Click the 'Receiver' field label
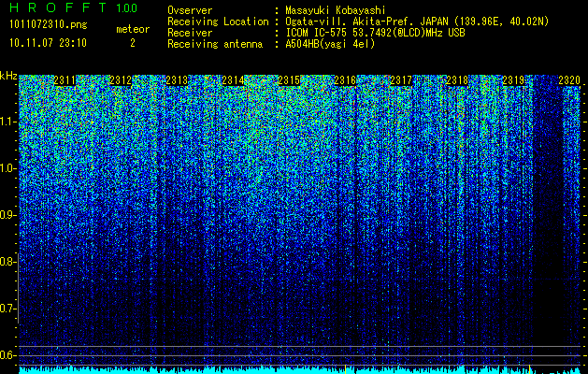Screen dimensions: 588x374 (x=190, y=33)
